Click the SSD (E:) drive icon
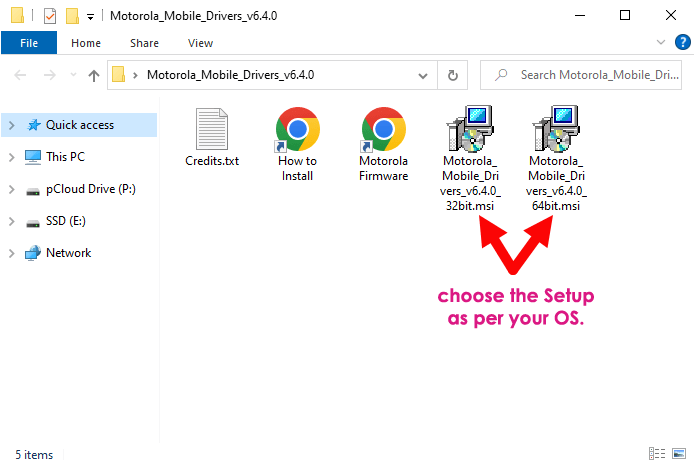This screenshot has width=695, height=467. [x=33, y=223]
